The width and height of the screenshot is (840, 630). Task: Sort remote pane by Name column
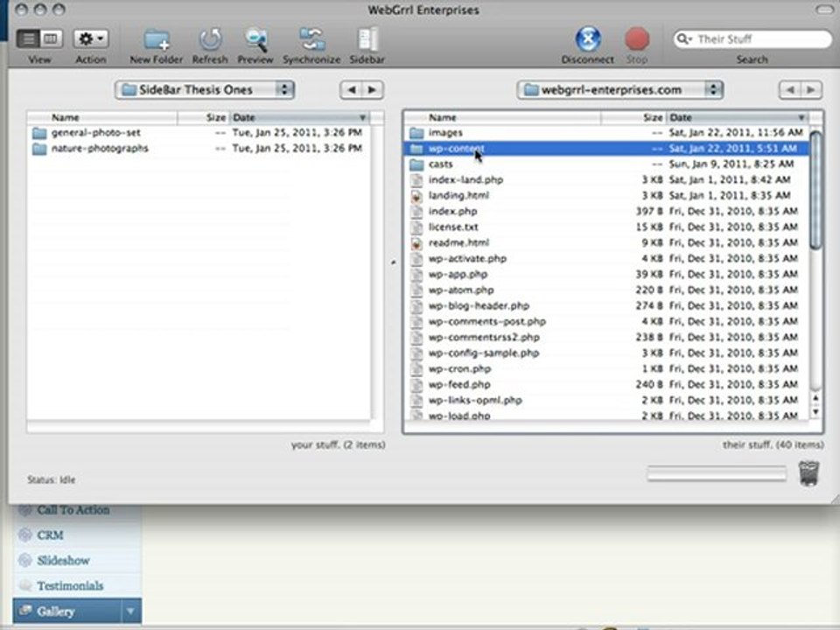[x=503, y=117]
